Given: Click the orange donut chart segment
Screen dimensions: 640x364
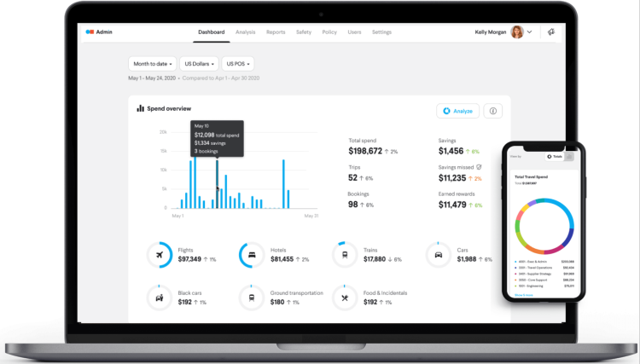Looking at the screenshot, I should point(532,248).
